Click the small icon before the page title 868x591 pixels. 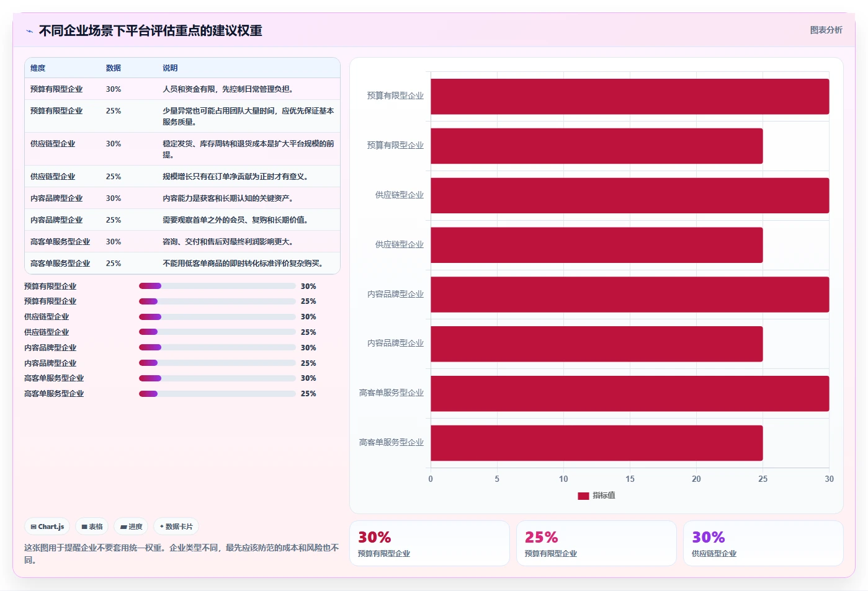point(29,31)
